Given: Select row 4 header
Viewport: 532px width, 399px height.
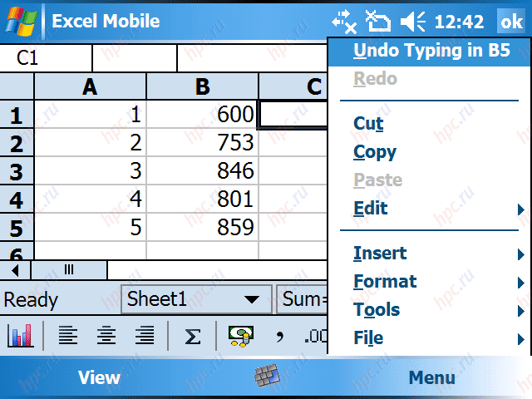Looking at the screenshot, I should click(x=17, y=199).
